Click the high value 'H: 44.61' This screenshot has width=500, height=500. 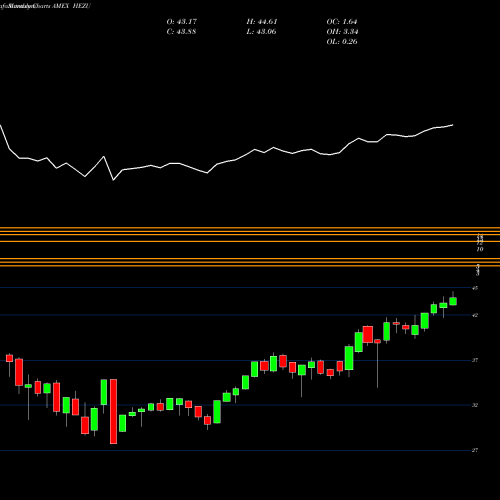pos(262,22)
